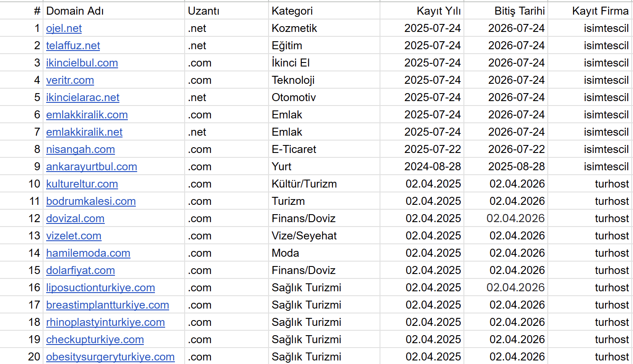Follow the ikincielbul.com hyperlink

(82, 63)
